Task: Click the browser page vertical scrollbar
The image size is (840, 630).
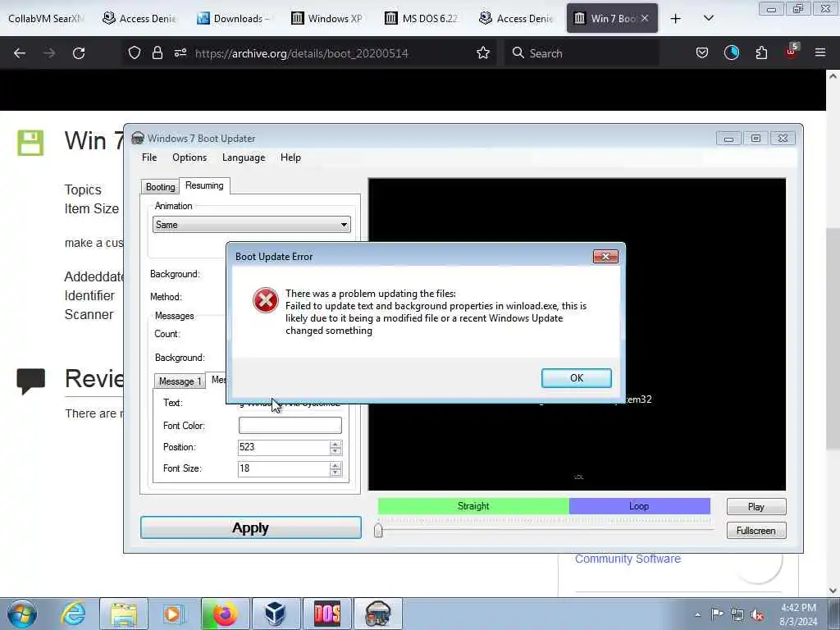Action: point(833,339)
